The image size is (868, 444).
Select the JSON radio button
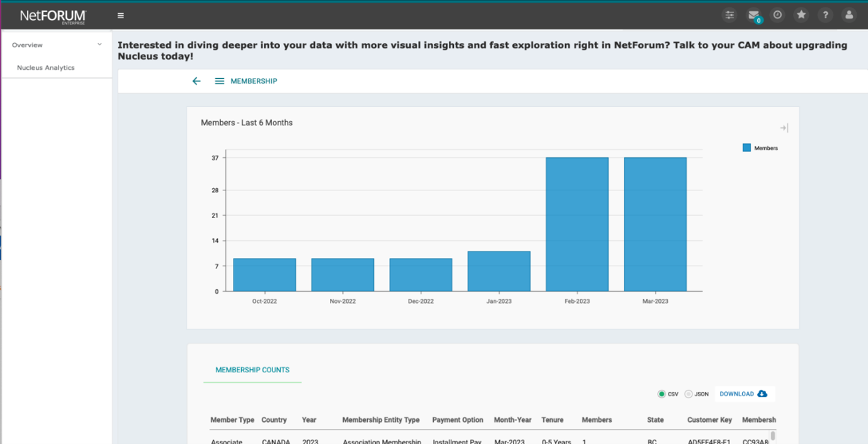[x=689, y=394]
